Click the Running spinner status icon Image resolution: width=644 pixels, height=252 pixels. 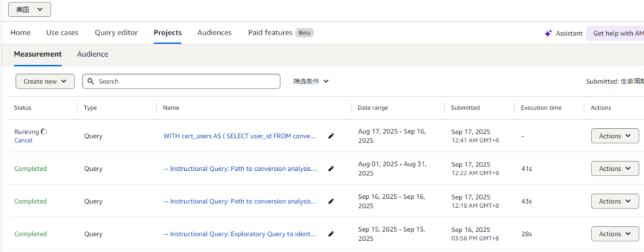click(x=44, y=131)
